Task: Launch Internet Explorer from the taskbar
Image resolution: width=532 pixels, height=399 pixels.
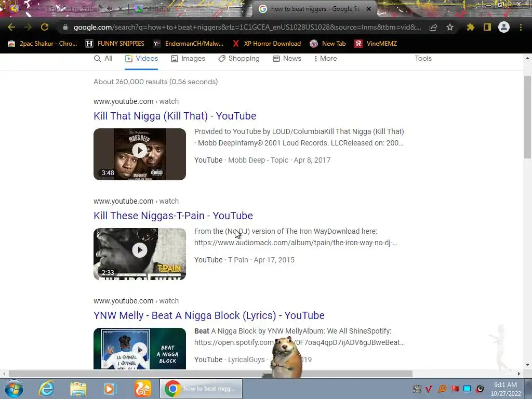Action: tap(46, 389)
